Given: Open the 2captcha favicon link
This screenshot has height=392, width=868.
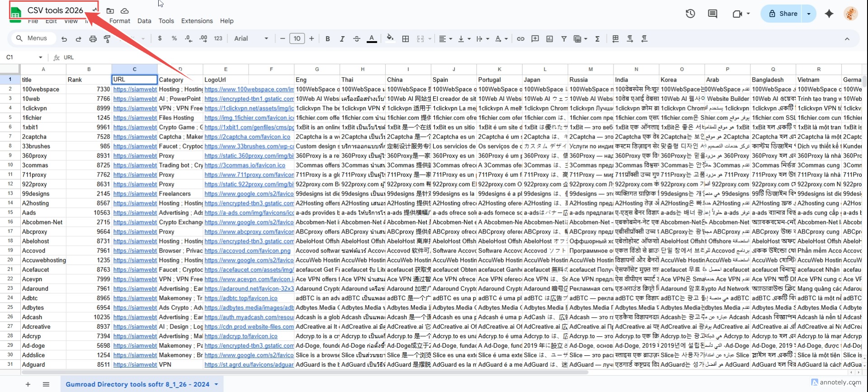Looking at the screenshot, I should coord(247,137).
